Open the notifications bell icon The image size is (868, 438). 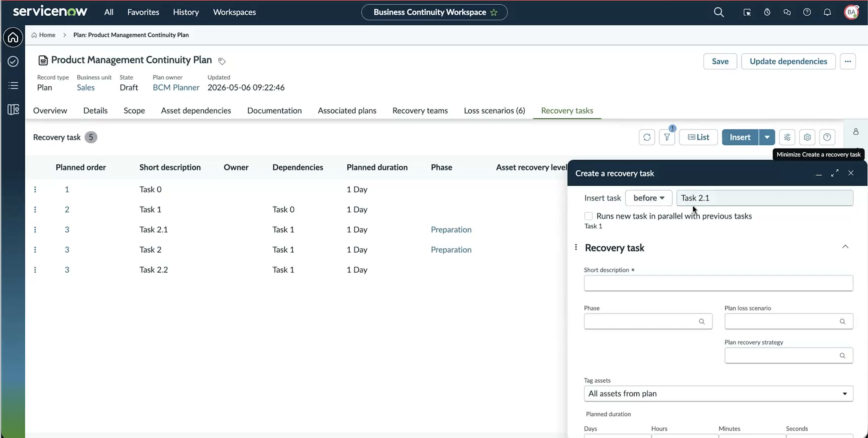pos(827,13)
